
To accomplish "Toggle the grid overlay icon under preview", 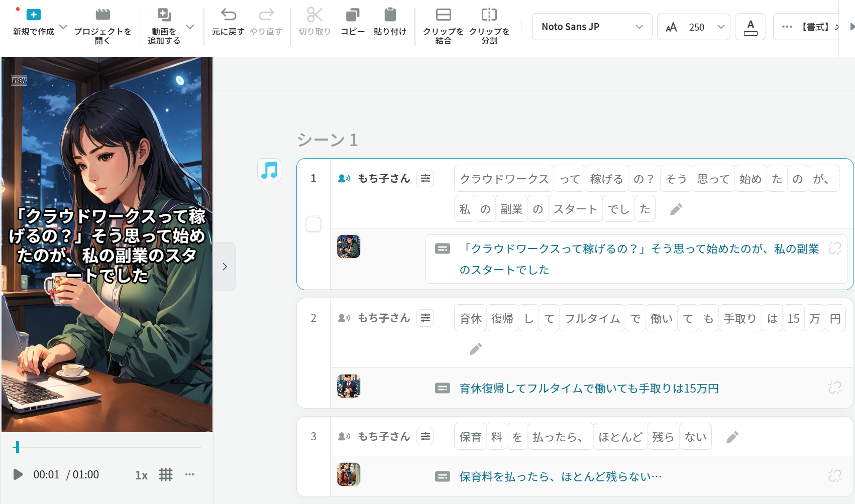I will pyautogui.click(x=166, y=474).
